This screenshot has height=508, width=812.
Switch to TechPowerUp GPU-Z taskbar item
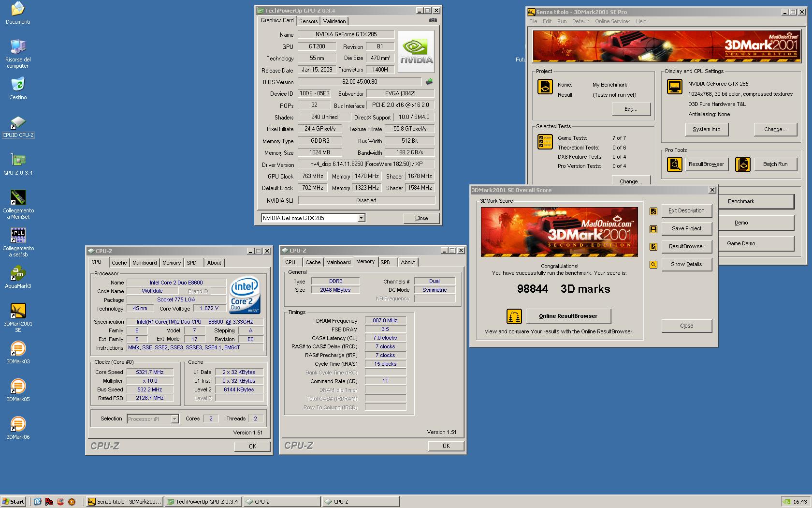pyautogui.click(x=203, y=502)
